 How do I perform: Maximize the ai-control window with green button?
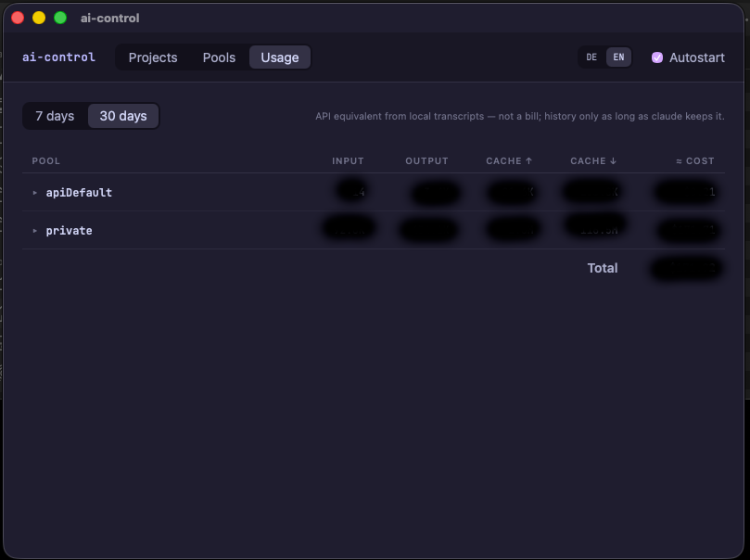(x=60, y=18)
